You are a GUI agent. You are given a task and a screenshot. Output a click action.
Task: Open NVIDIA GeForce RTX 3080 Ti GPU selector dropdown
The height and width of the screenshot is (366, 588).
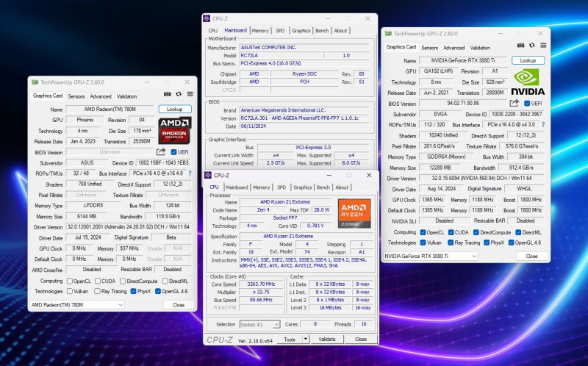click(431, 256)
